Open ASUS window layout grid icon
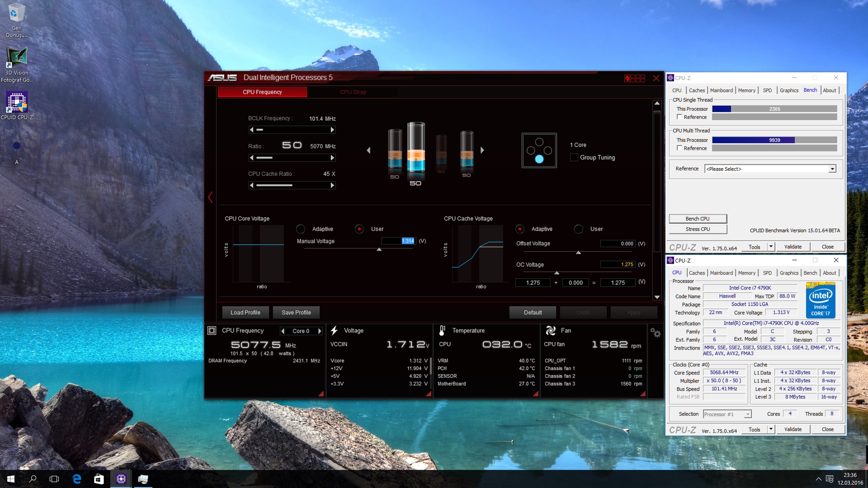The height and width of the screenshot is (488, 868). [x=635, y=78]
